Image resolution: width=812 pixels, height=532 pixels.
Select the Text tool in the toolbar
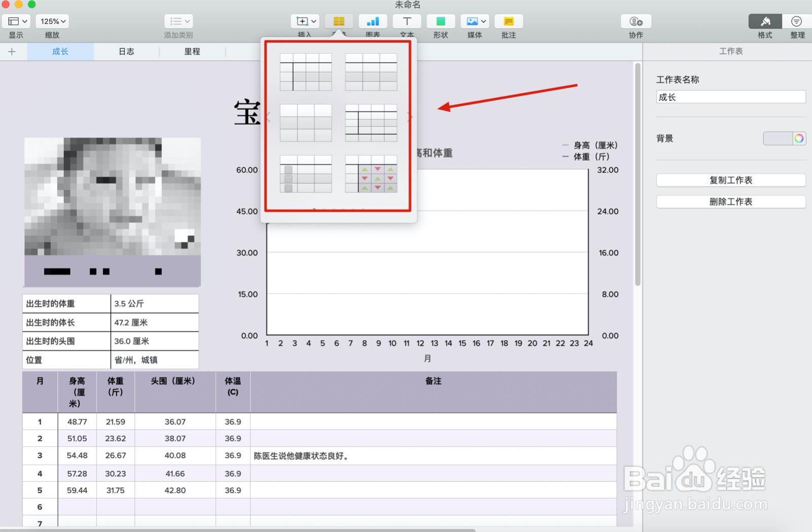tap(407, 21)
